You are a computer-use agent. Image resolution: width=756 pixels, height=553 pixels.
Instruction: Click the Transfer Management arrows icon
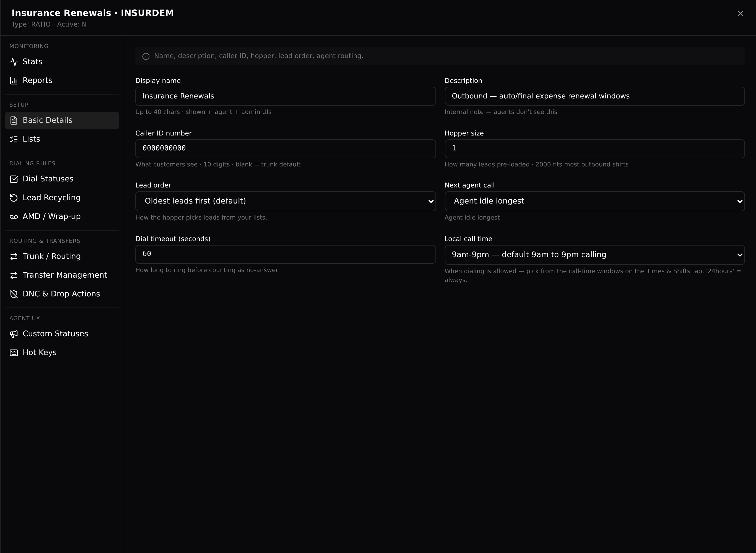(x=14, y=275)
